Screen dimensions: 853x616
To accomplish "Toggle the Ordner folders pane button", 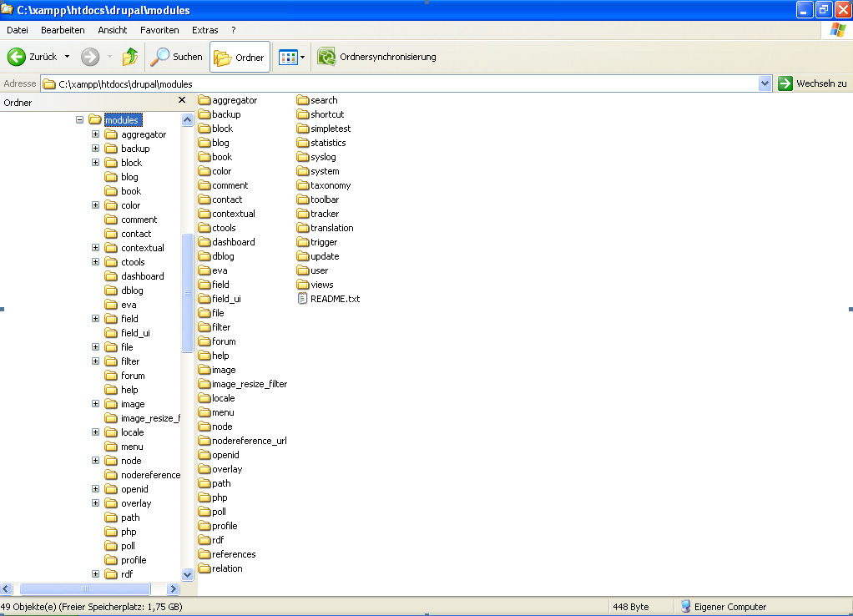I will click(x=240, y=58).
